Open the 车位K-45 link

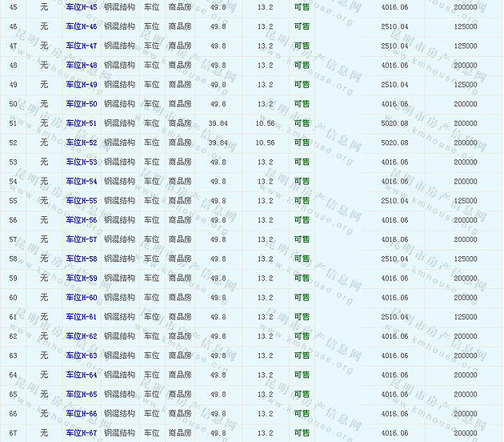click(x=81, y=7)
